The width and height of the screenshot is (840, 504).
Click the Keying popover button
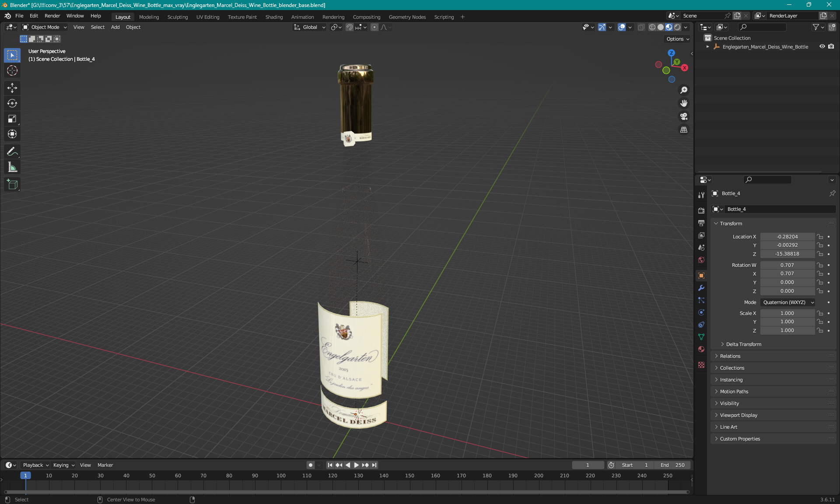[64, 465]
